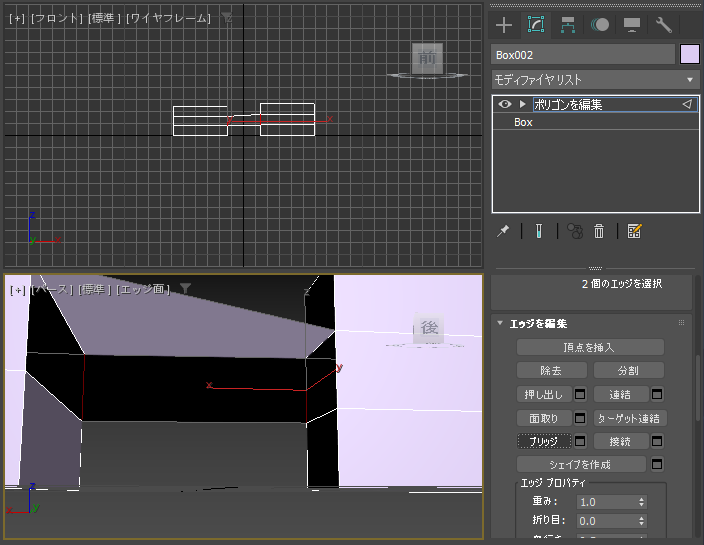Screen dimensions: 704x545
Task: Open the [パース] viewport view menu
Action: 52,290
